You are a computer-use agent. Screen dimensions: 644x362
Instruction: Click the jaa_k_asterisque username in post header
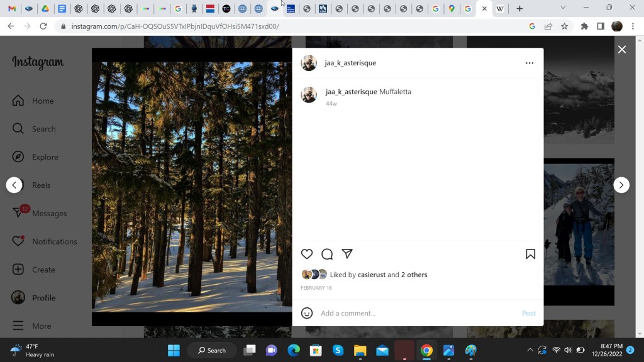click(350, 63)
